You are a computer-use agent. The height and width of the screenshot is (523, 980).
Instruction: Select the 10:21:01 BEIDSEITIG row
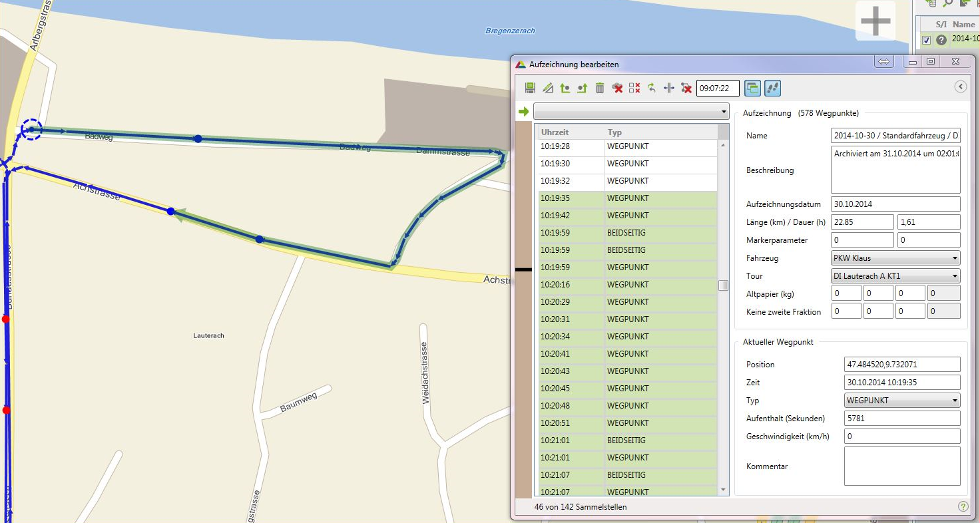tap(628, 440)
